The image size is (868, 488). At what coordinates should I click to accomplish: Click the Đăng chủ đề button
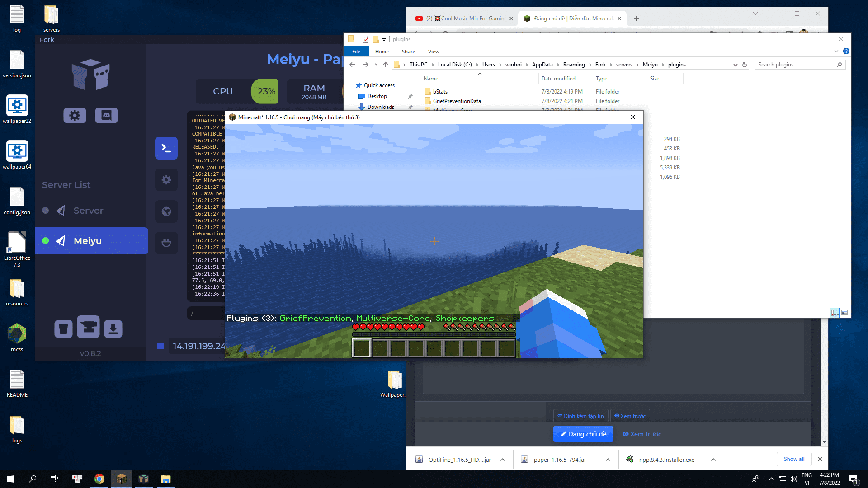pyautogui.click(x=583, y=434)
